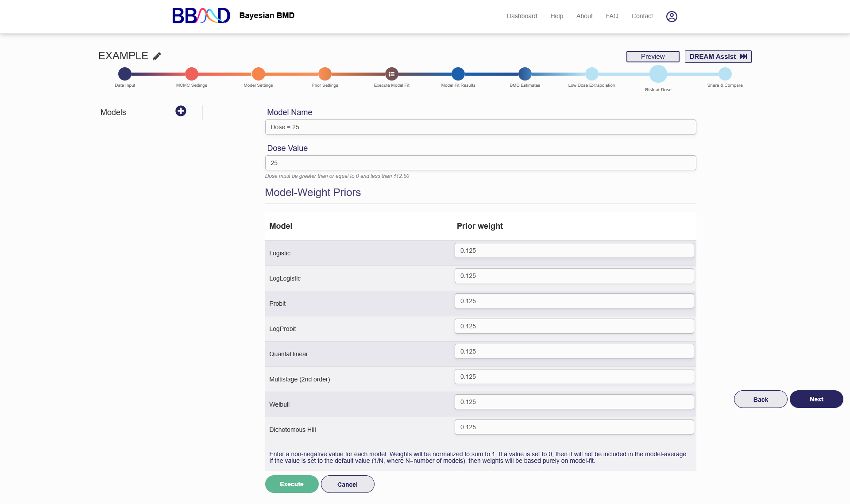Click the BBMD logo
The image size is (850, 504).
pyautogui.click(x=201, y=15)
